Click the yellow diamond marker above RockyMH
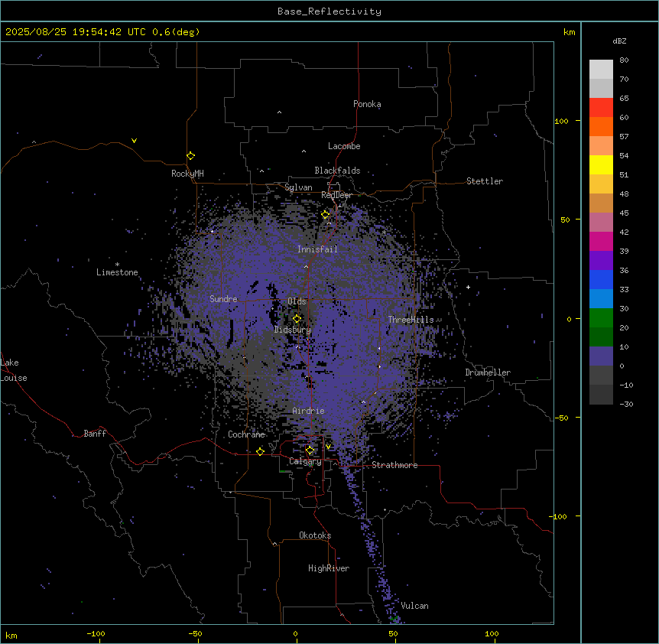This screenshot has width=659, height=644. (191, 156)
